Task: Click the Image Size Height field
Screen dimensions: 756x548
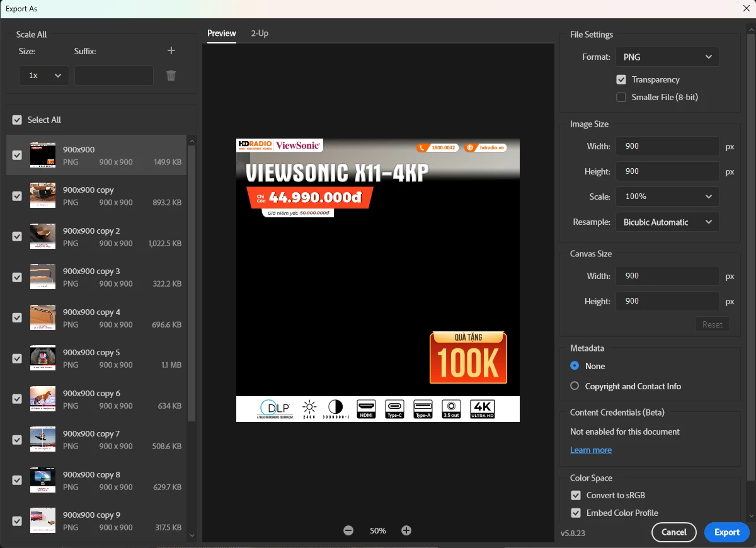Action: pos(668,171)
